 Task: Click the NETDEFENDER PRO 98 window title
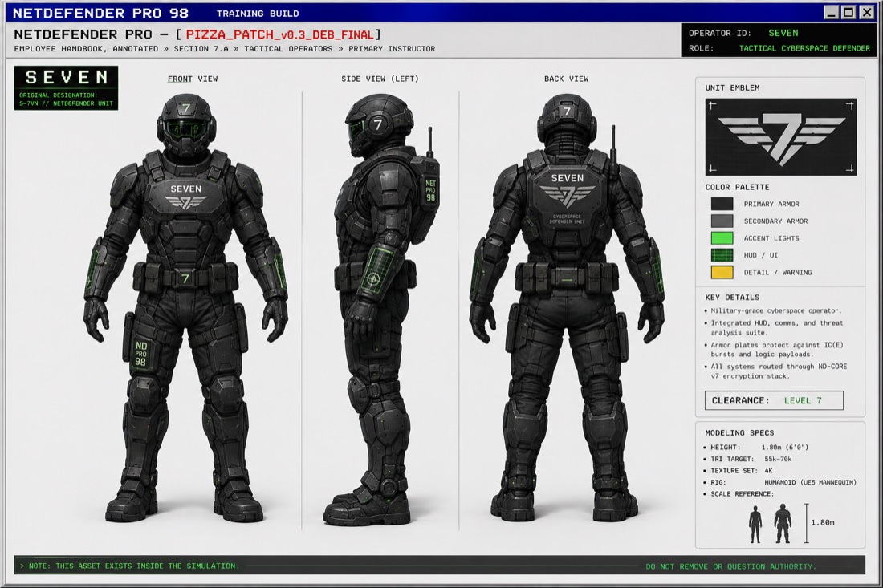[x=101, y=13]
